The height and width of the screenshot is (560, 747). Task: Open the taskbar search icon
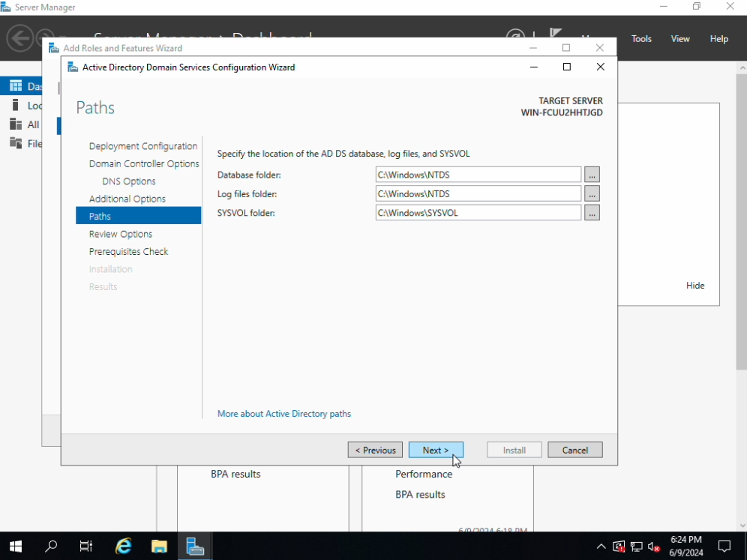point(51,547)
